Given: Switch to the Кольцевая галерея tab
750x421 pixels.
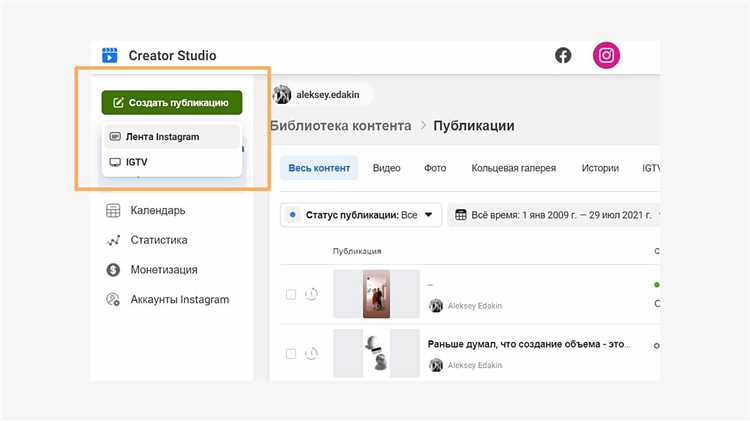Looking at the screenshot, I should (x=514, y=168).
